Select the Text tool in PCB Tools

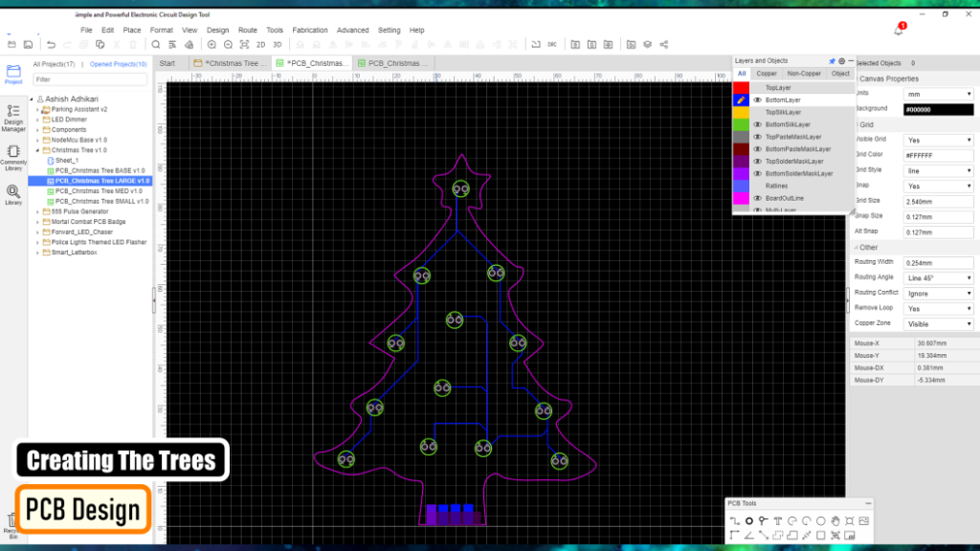coord(778,521)
